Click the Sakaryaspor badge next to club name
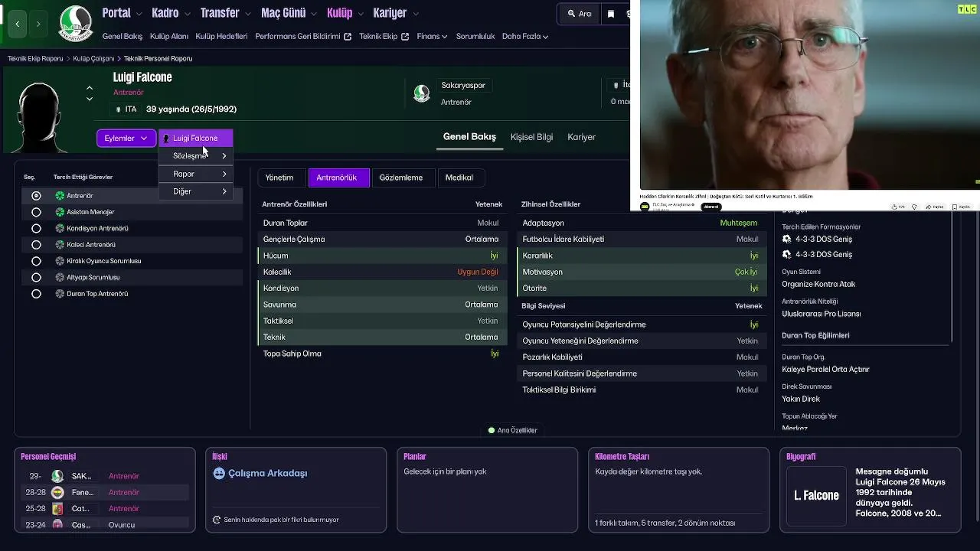This screenshot has height=551, width=980. pos(421,93)
